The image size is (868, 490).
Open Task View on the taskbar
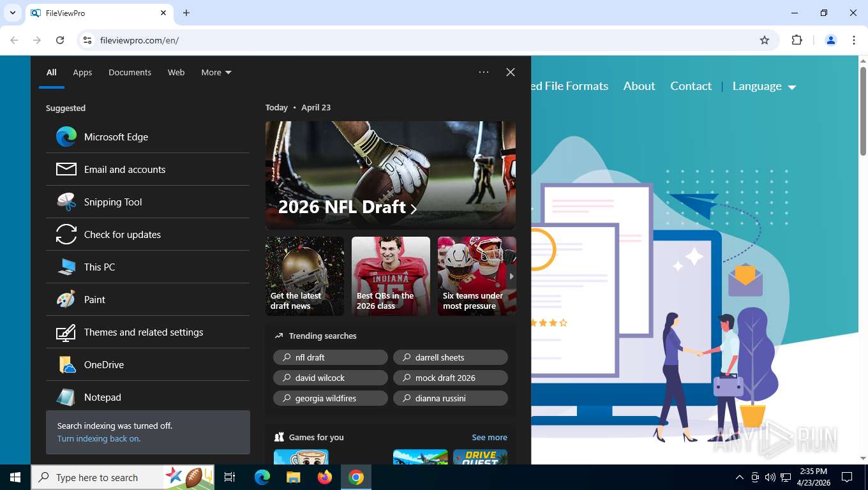230,477
